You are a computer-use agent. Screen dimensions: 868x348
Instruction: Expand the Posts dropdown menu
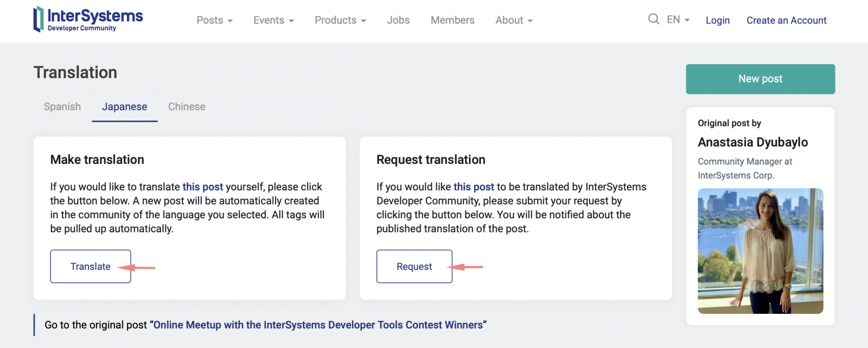[214, 20]
